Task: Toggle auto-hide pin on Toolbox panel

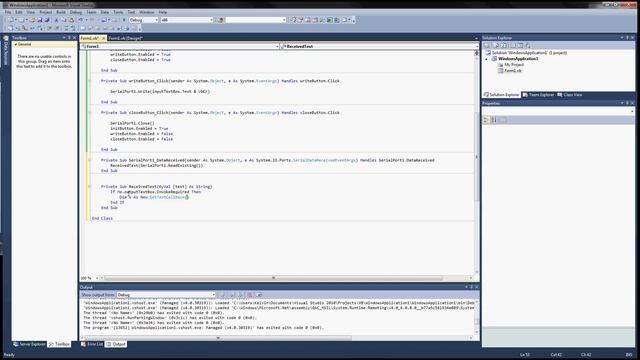Action: coord(69,38)
